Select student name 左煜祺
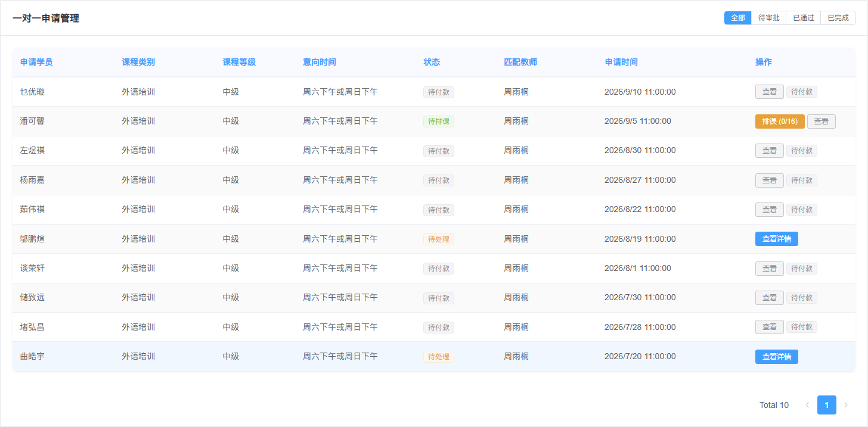The height and width of the screenshot is (427, 868). pyautogui.click(x=32, y=150)
